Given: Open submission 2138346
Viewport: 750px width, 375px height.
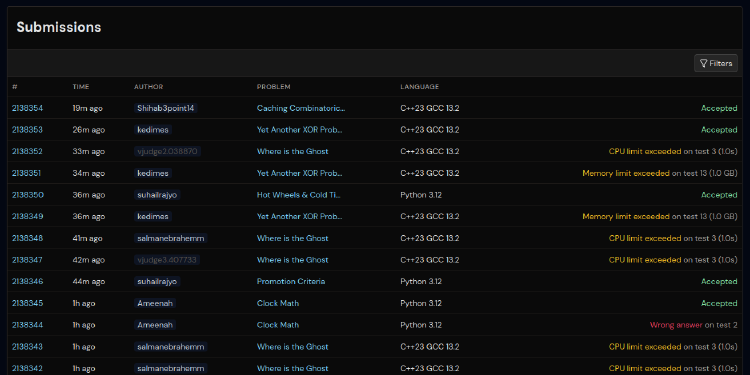Looking at the screenshot, I should [27, 281].
